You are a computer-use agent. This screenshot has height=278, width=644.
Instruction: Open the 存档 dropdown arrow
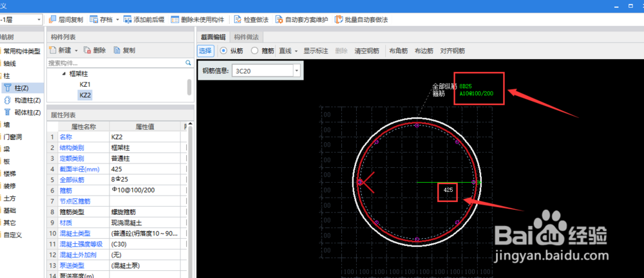pyautogui.click(x=117, y=20)
